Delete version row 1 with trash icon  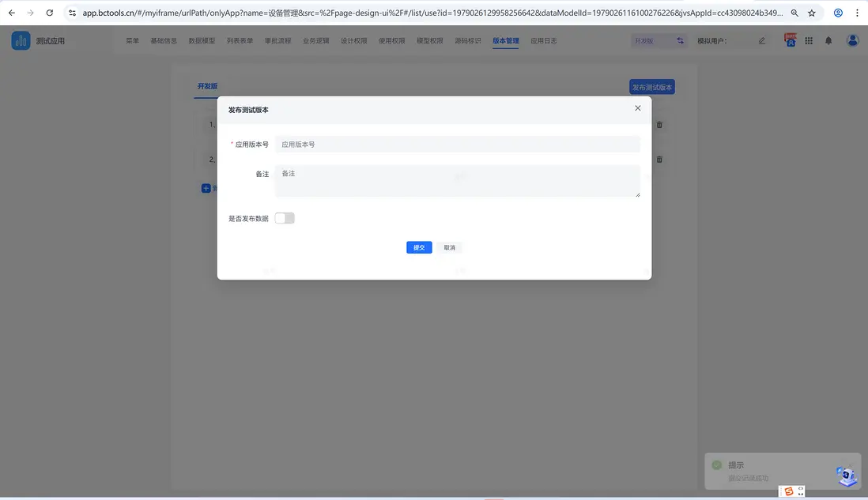659,125
